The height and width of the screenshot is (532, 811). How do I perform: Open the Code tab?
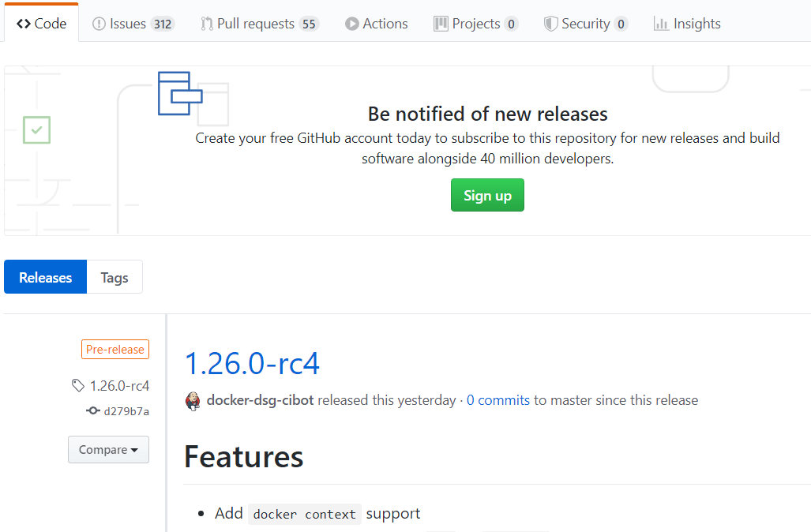point(41,24)
